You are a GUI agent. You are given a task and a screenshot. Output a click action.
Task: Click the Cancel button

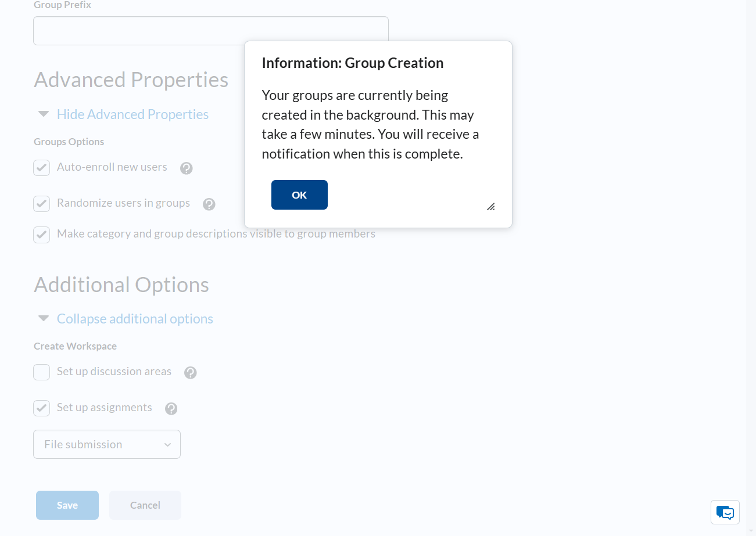145,505
